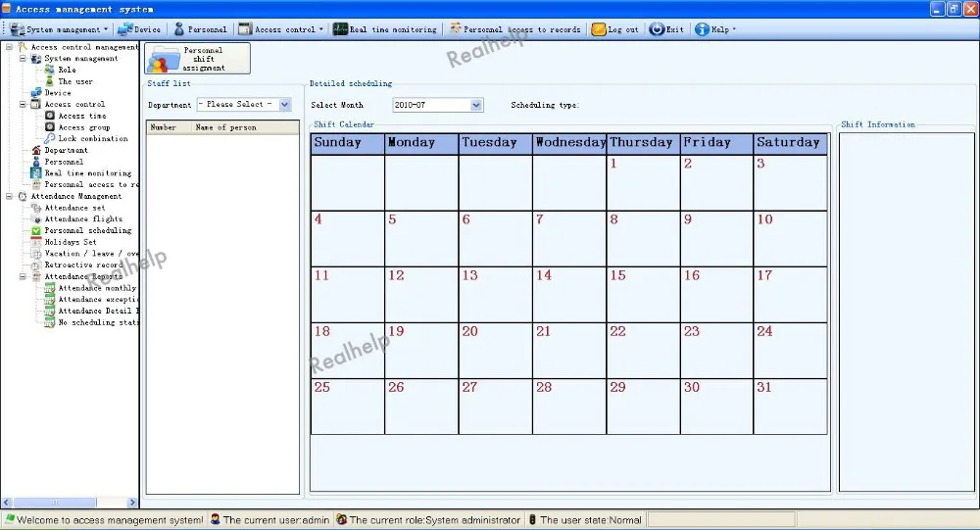Viewport: 980px width, 530px height.
Task: Select day 20 in the shift calendar
Action: pyautogui.click(x=496, y=350)
